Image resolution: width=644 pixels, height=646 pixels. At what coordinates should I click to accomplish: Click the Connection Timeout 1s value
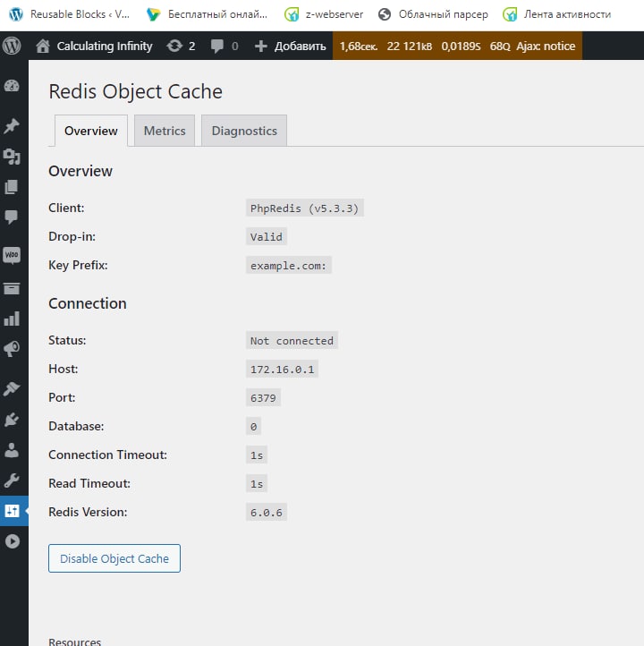pos(257,455)
